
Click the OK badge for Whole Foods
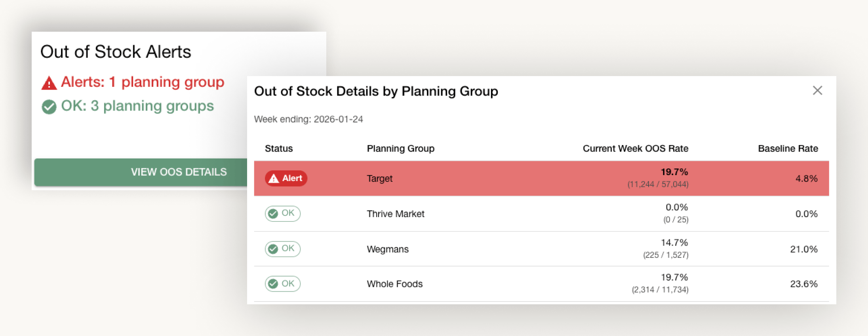pyautogui.click(x=283, y=284)
